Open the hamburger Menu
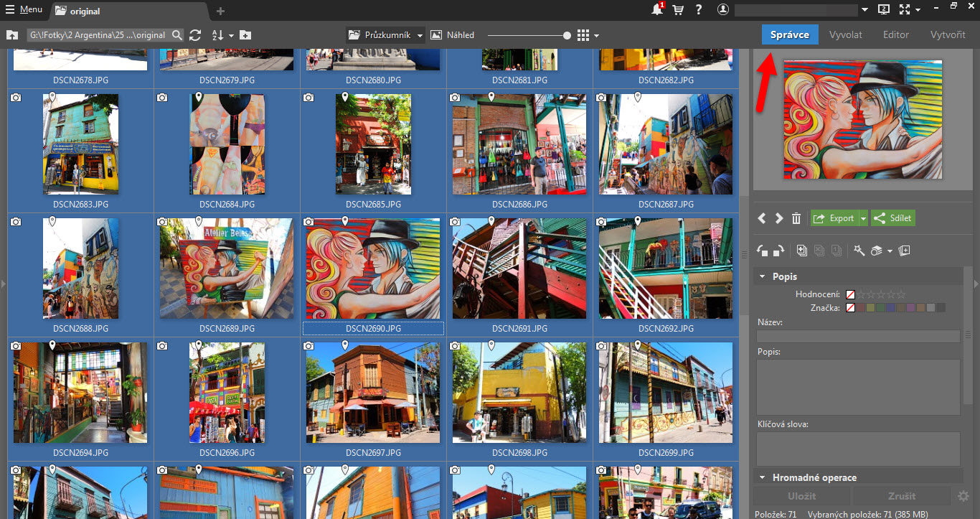This screenshot has width=980, height=519. (x=23, y=10)
